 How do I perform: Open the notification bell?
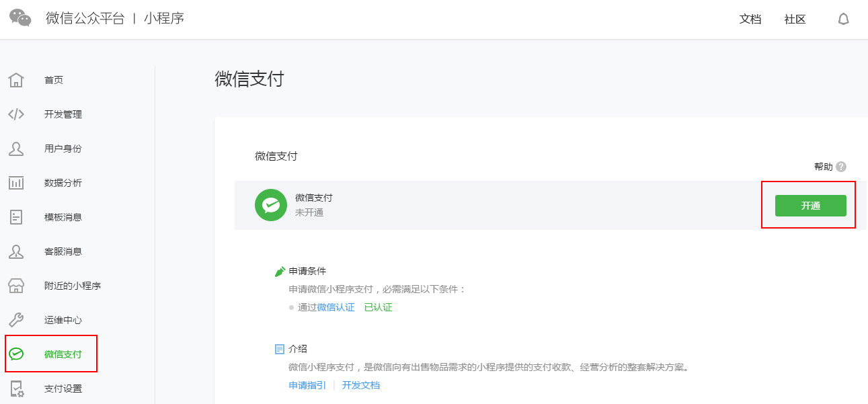tap(844, 19)
